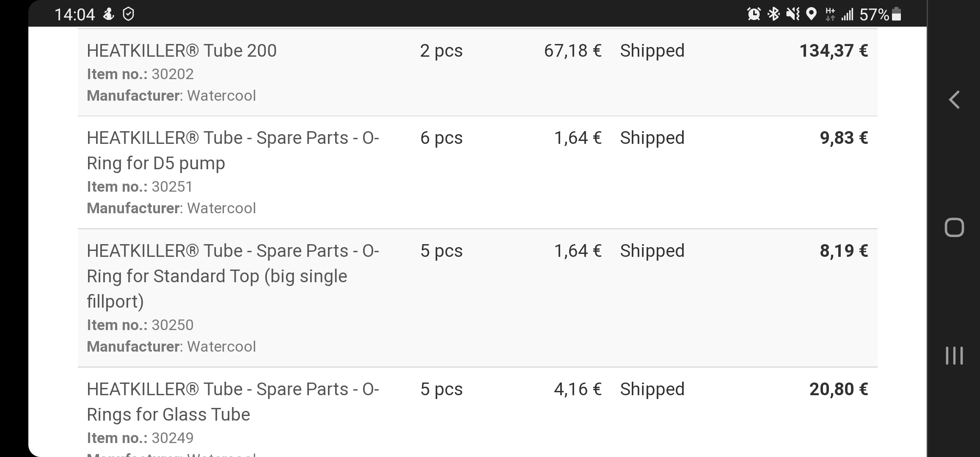This screenshot has width=980, height=457.
Task: Tap the alarm clock status icon
Action: [754, 14]
